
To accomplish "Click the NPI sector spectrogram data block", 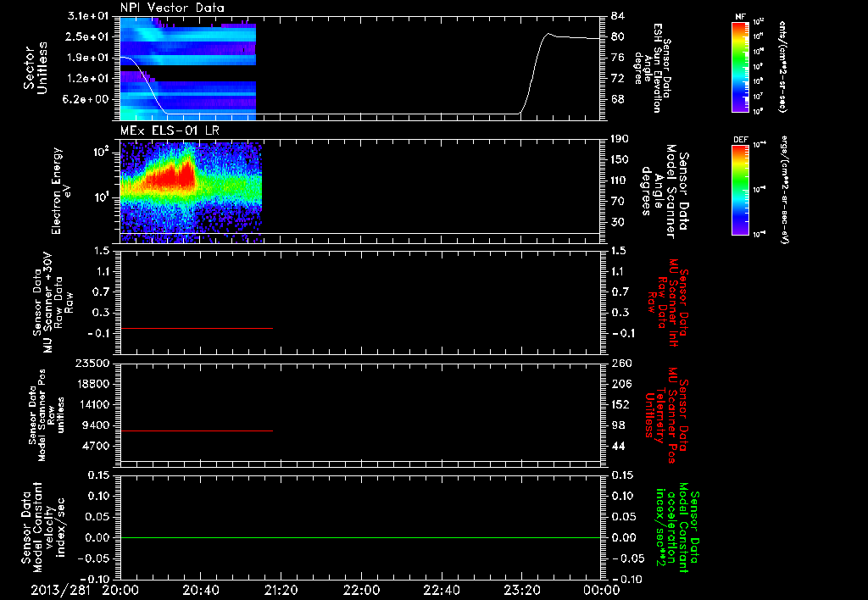I will 187,69.
